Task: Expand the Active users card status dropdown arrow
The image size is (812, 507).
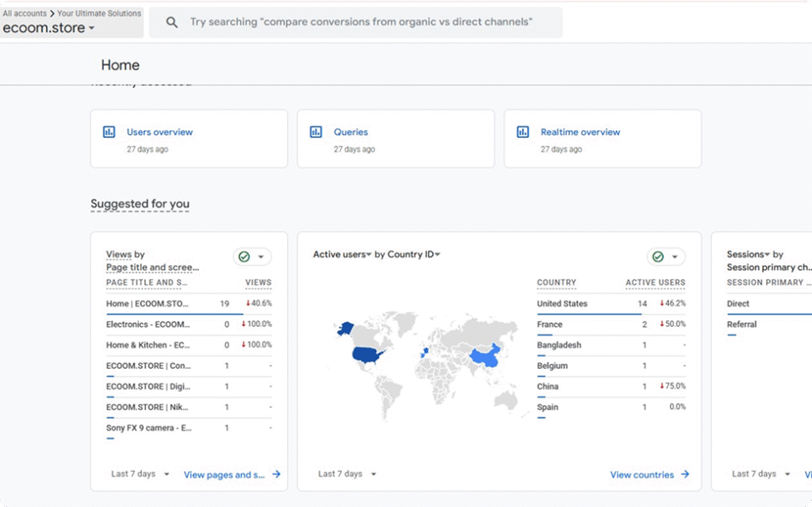Action: pyautogui.click(x=675, y=256)
